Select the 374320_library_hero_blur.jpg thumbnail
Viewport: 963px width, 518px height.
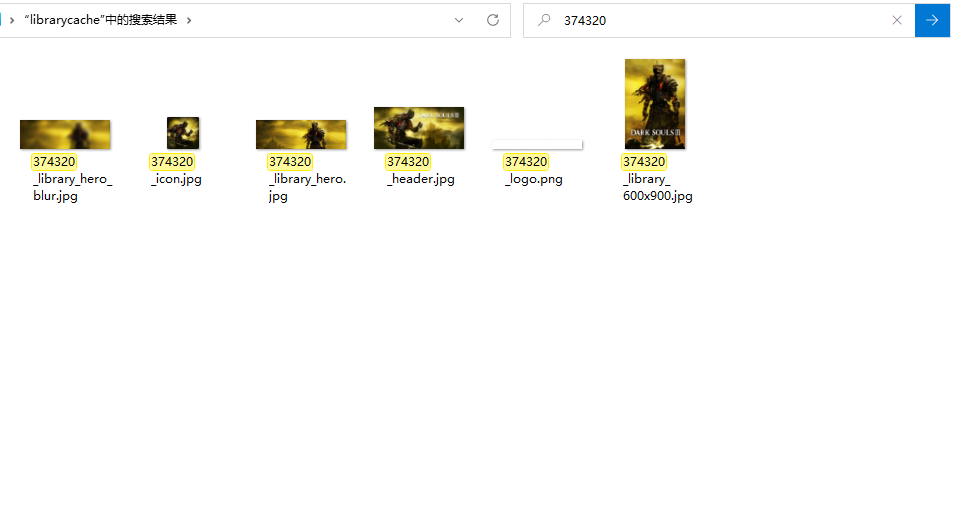pyautogui.click(x=65, y=135)
